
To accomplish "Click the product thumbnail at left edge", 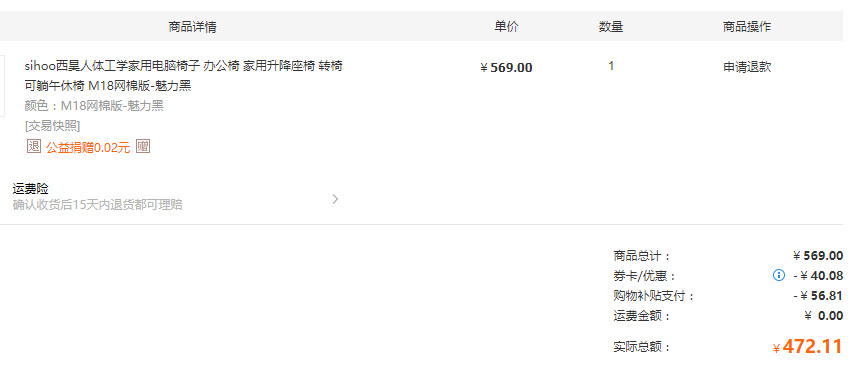I will pos(2,85).
